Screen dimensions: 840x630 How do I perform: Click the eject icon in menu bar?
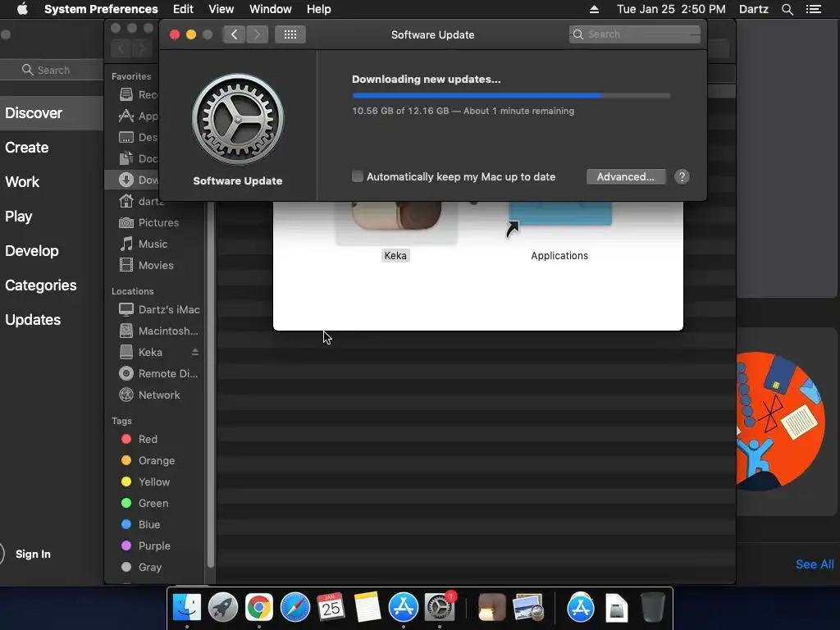594,9
